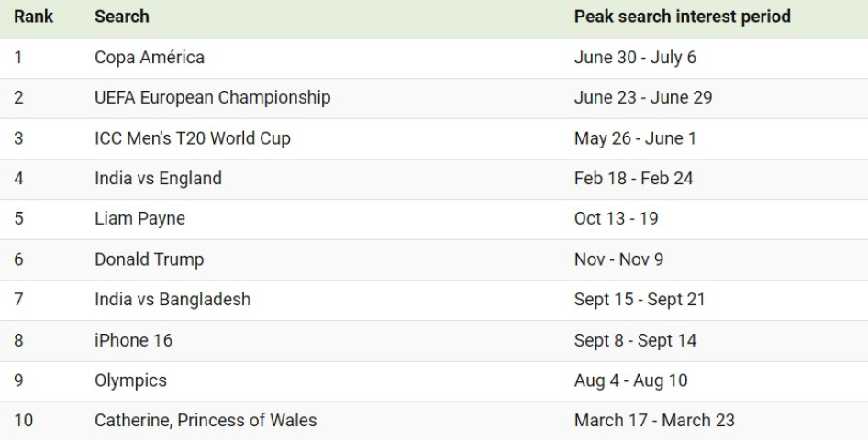Select the Liam Payne search term
Image resolution: width=868 pixels, height=440 pixels.
[139, 219]
